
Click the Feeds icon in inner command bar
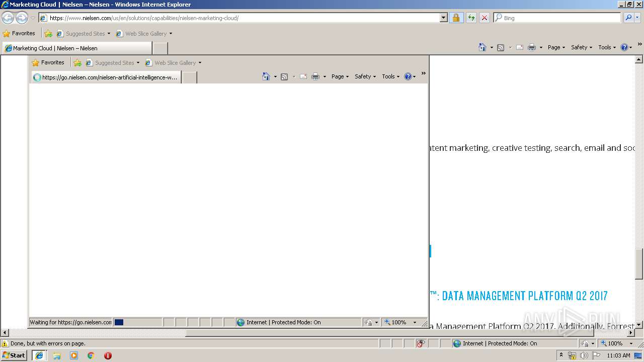[x=284, y=76]
